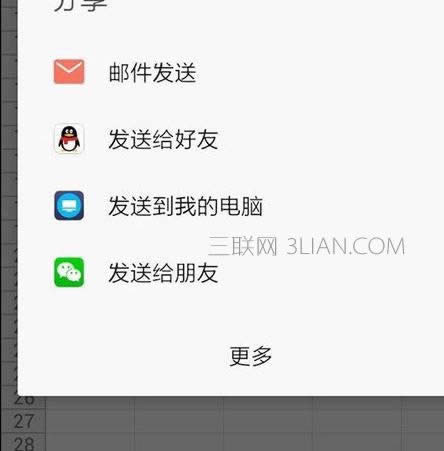This screenshot has height=451, width=444.
Task: Select the row 27 header
Action: click(x=23, y=421)
